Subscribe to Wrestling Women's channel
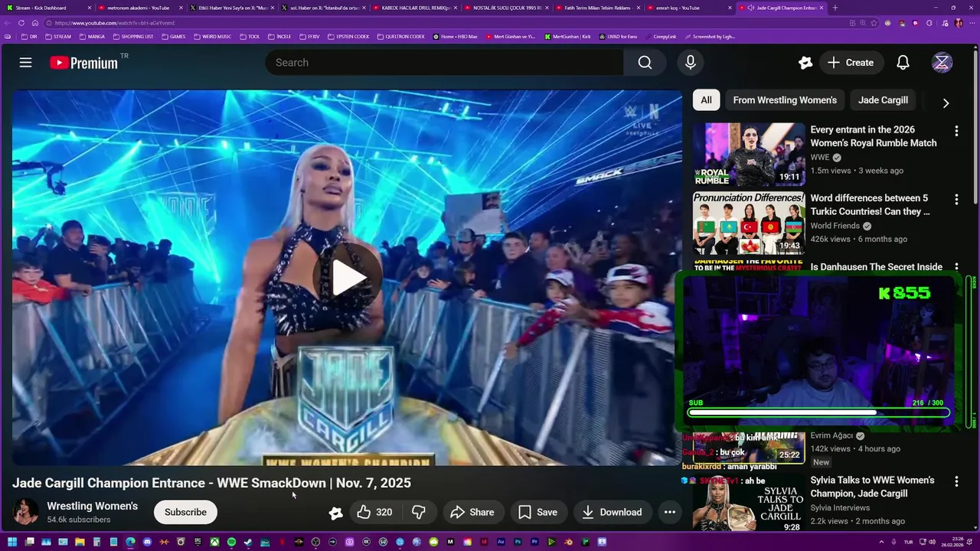Image resolution: width=980 pixels, height=551 pixels. pyautogui.click(x=185, y=512)
